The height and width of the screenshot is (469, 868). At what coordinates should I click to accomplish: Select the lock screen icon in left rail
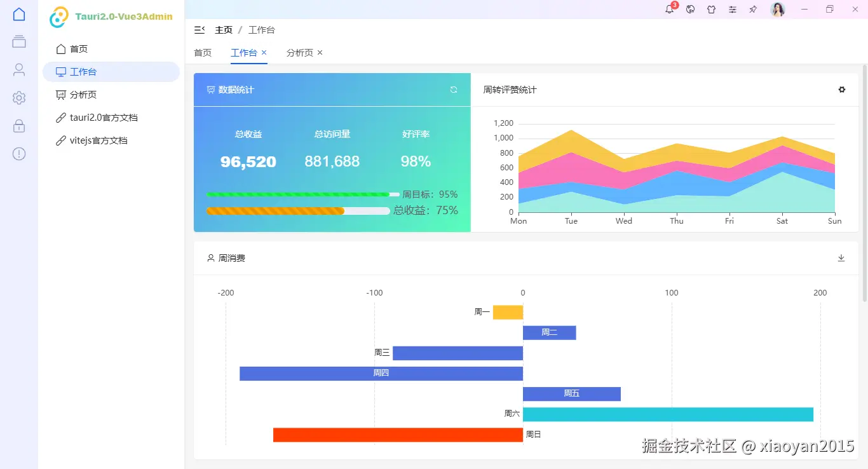[x=18, y=125]
